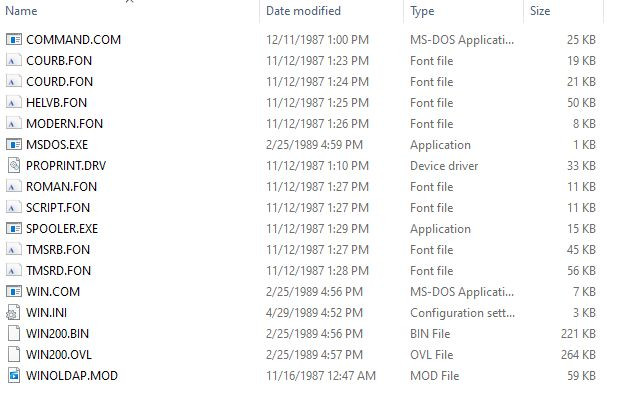
Task: Sort by the Date modified column header
Action: (303, 11)
